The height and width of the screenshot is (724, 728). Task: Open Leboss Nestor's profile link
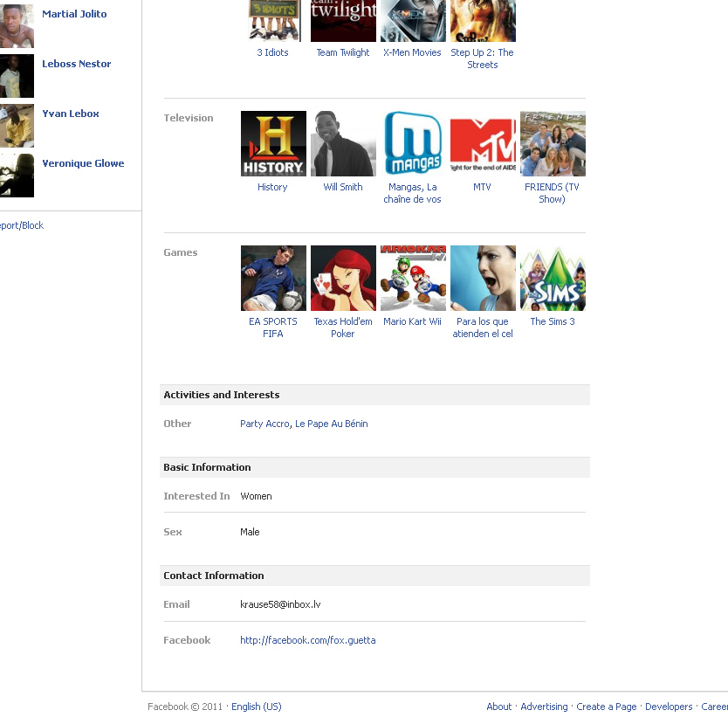click(x=77, y=64)
